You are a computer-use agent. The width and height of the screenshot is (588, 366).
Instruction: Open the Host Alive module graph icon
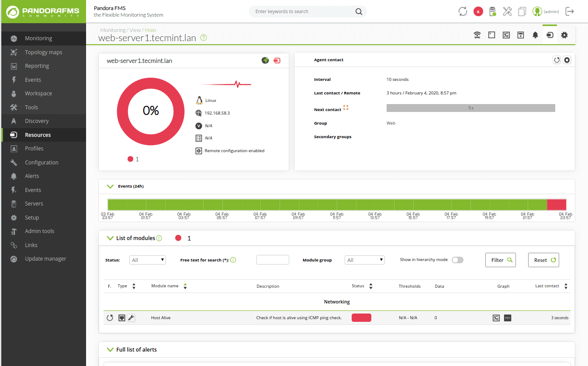coord(496,318)
